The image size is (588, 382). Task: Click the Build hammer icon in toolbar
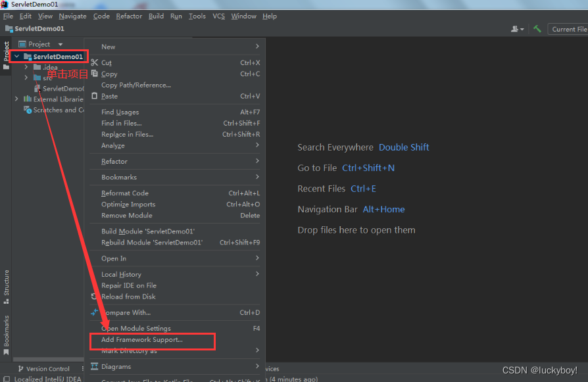point(537,29)
